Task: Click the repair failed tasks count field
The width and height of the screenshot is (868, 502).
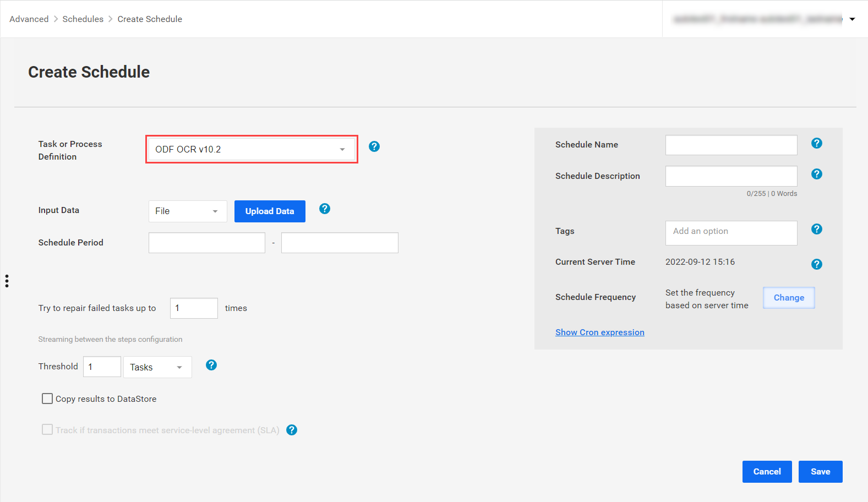Action: click(194, 308)
